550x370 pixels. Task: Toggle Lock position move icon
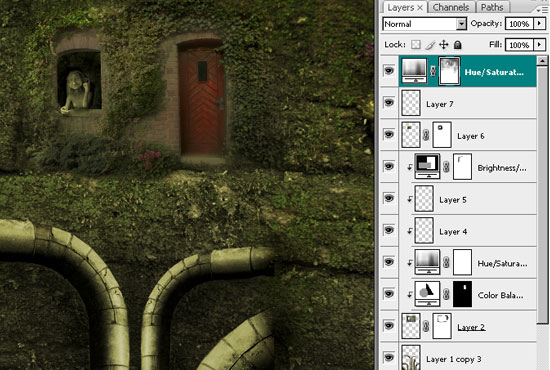[444, 45]
